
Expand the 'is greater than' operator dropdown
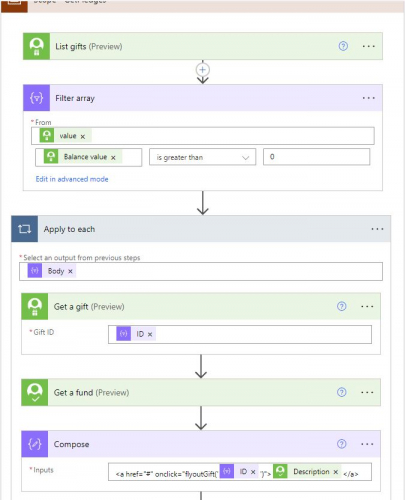pyautogui.click(x=202, y=157)
